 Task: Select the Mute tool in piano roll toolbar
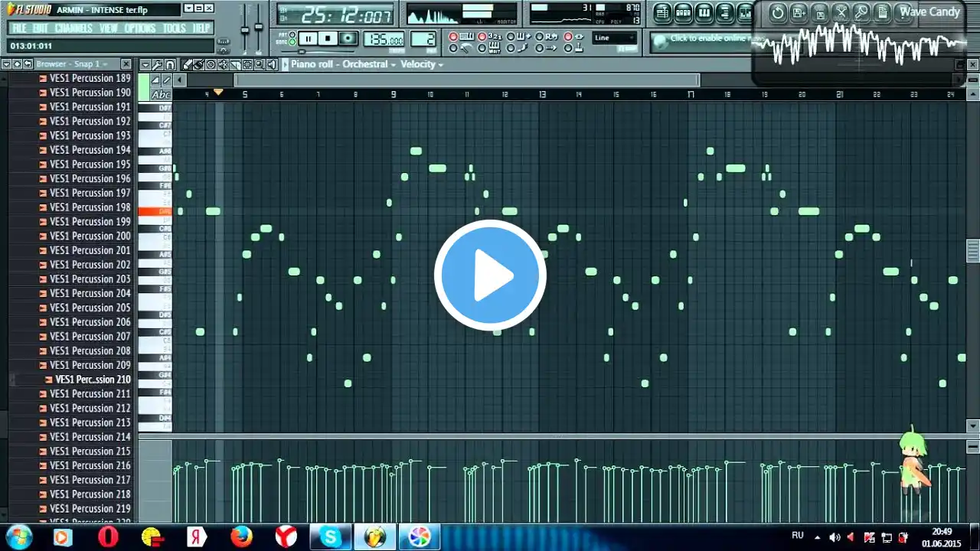click(x=222, y=65)
